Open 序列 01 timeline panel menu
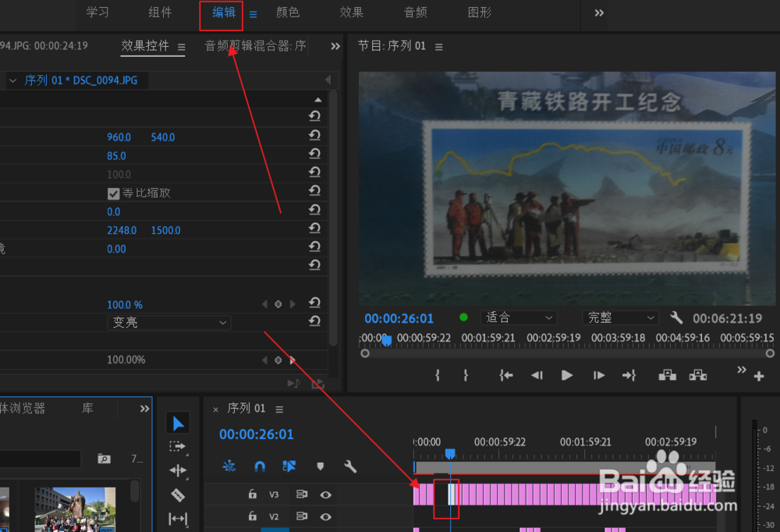Screen dimensions: 780x532 [279, 409]
